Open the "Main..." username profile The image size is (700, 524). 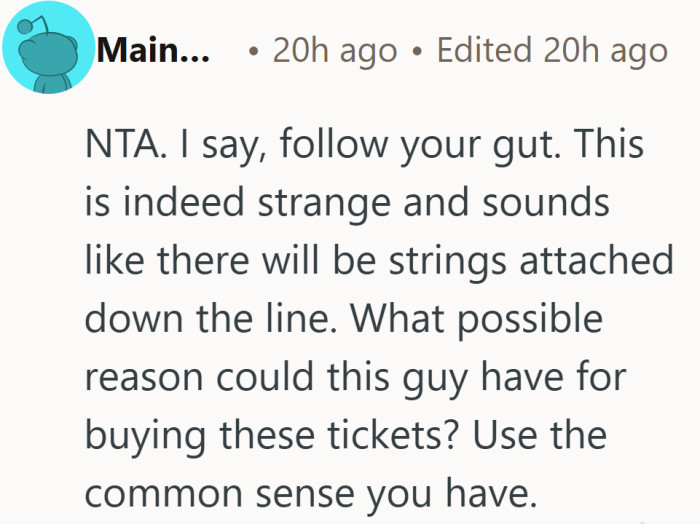click(153, 50)
